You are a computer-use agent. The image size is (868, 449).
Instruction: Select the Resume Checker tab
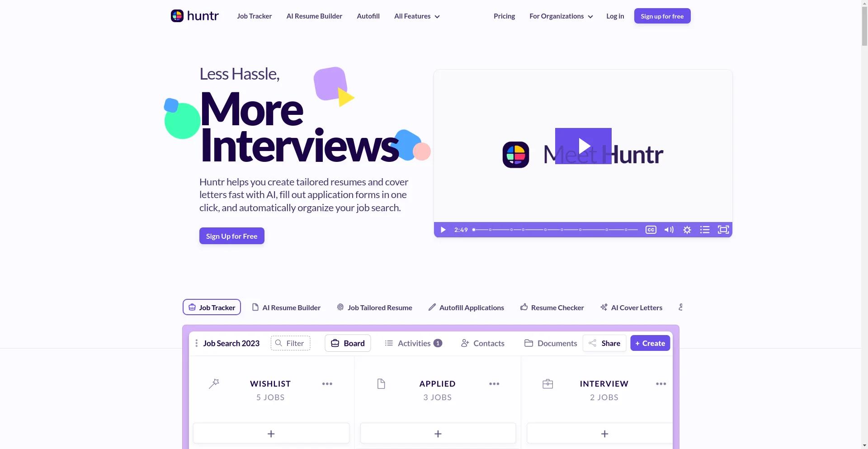552,307
